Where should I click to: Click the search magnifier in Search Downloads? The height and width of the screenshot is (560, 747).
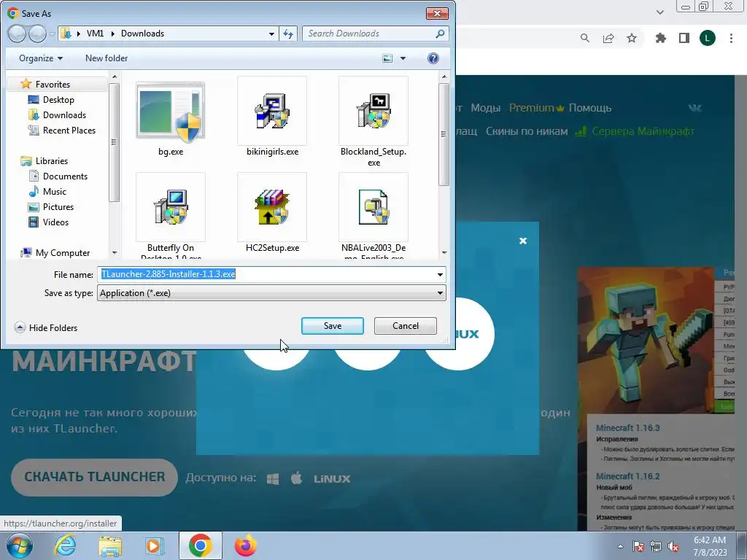tap(440, 34)
